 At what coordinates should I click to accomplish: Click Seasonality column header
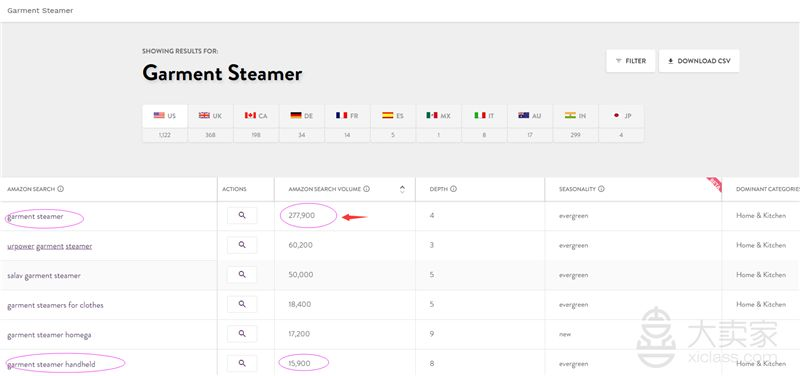[577, 189]
